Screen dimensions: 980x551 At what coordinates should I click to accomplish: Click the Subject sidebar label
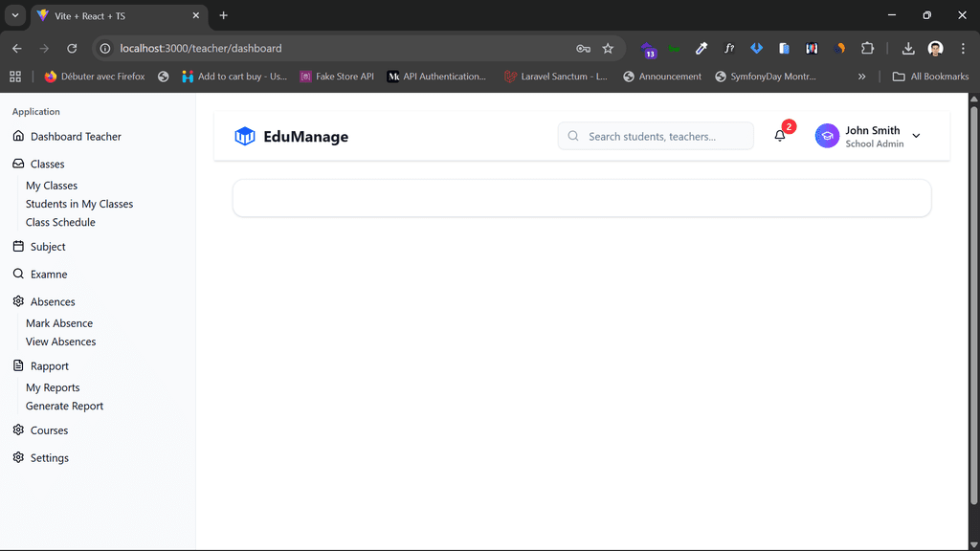[48, 247]
